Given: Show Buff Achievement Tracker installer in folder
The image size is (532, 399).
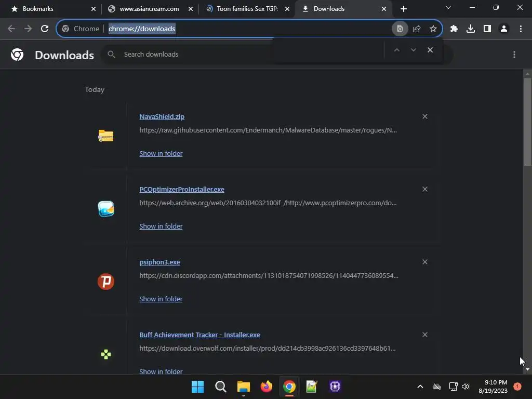Looking at the screenshot, I should coord(161,371).
